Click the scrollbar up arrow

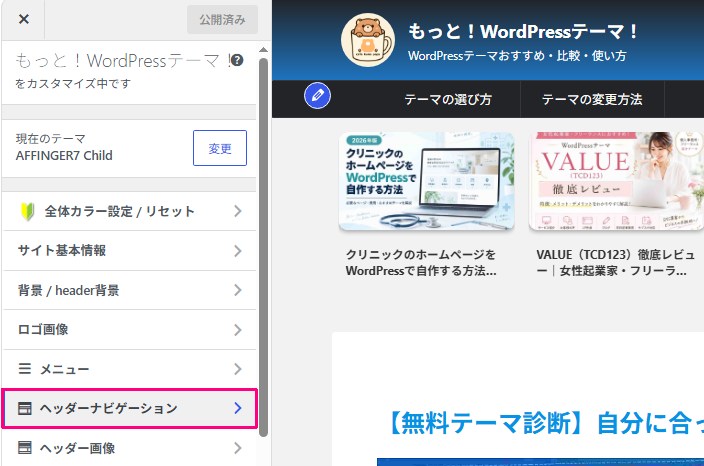[264, 50]
